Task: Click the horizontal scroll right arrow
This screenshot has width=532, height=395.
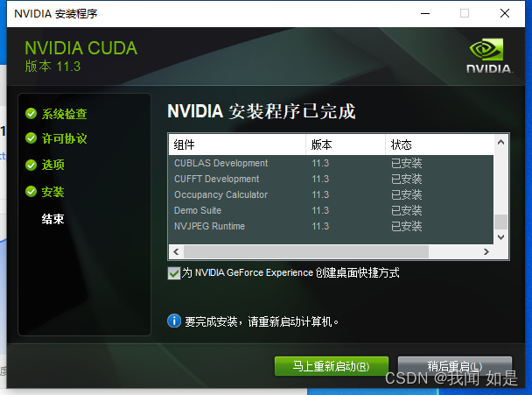Action: (486, 251)
